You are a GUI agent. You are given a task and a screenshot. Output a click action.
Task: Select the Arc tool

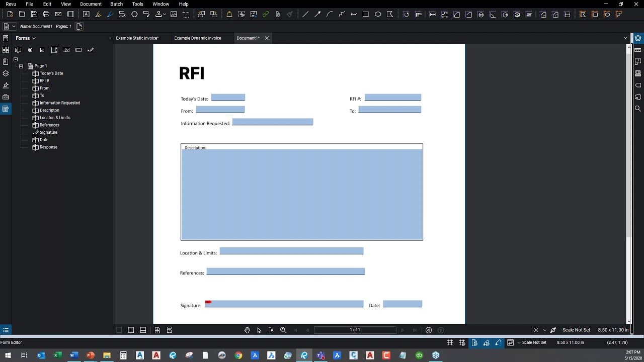(x=330, y=15)
